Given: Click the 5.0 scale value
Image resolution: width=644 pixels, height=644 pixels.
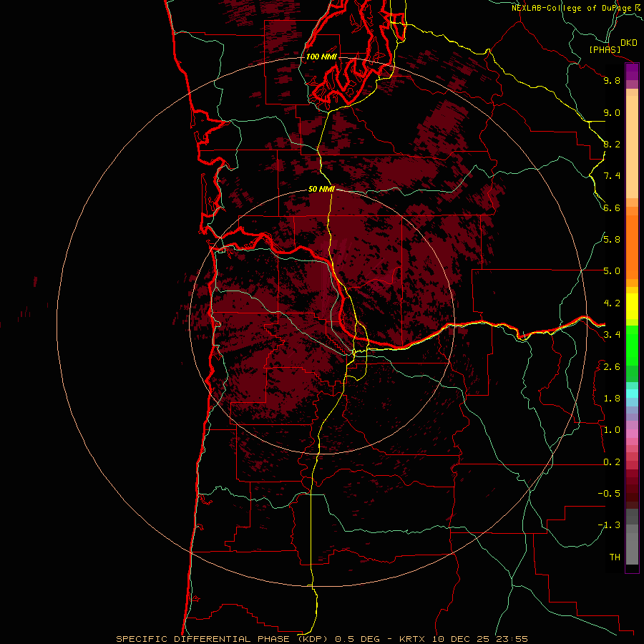Looking at the screenshot, I should pyautogui.click(x=612, y=271).
